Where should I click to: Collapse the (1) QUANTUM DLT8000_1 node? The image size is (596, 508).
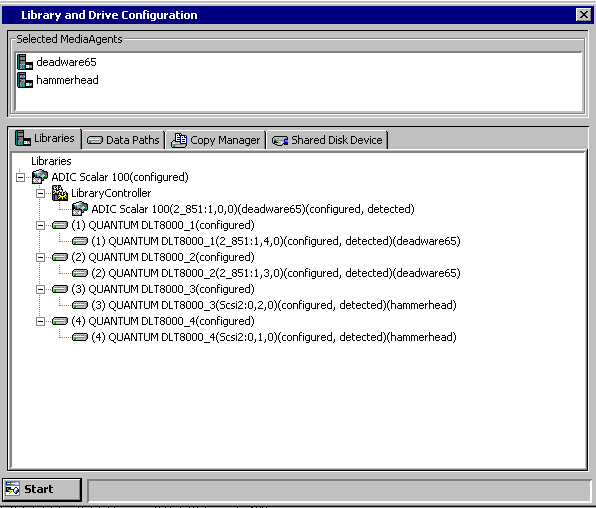[x=40, y=225]
